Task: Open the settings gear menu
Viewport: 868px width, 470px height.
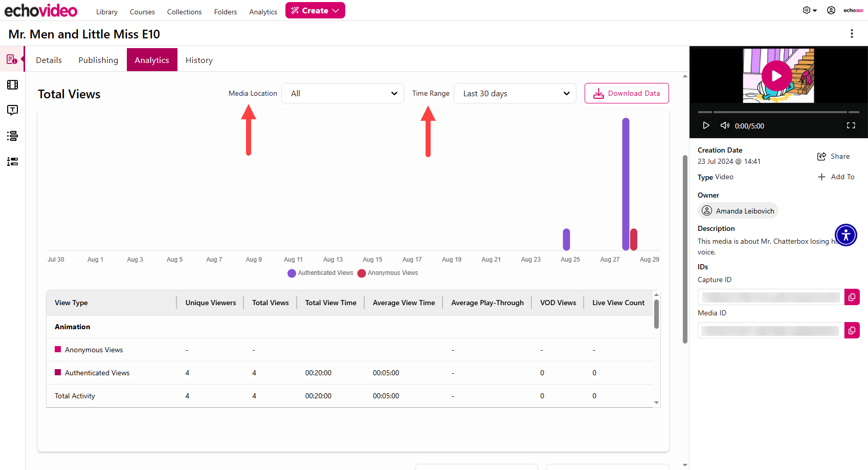Action: (x=810, y=10)
